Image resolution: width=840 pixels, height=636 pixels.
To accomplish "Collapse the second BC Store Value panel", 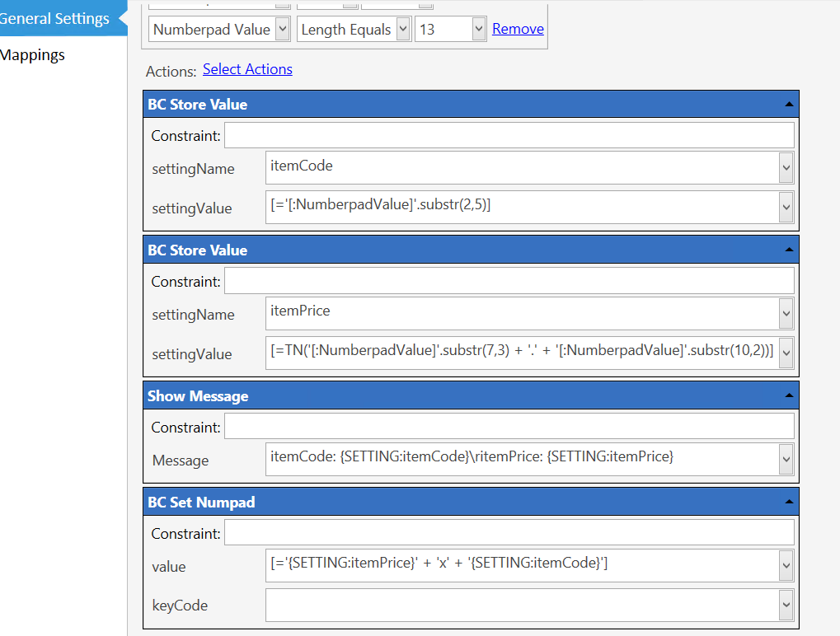I will pyautogui.click(x=789, y=250).
